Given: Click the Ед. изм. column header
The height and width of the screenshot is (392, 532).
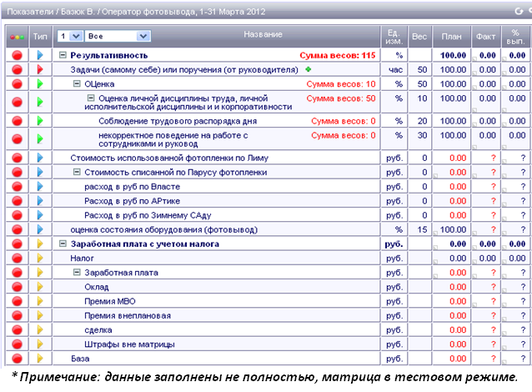Looking at the screenshot, I should 394,37.
